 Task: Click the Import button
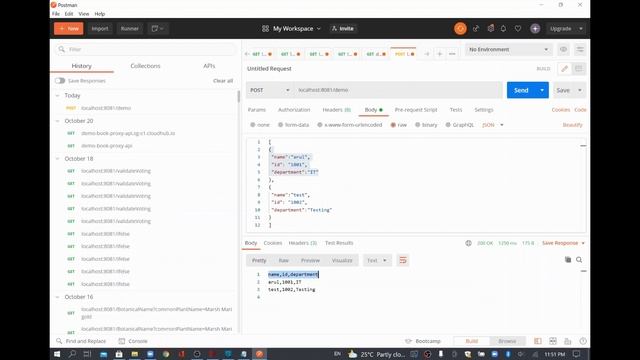100,29
